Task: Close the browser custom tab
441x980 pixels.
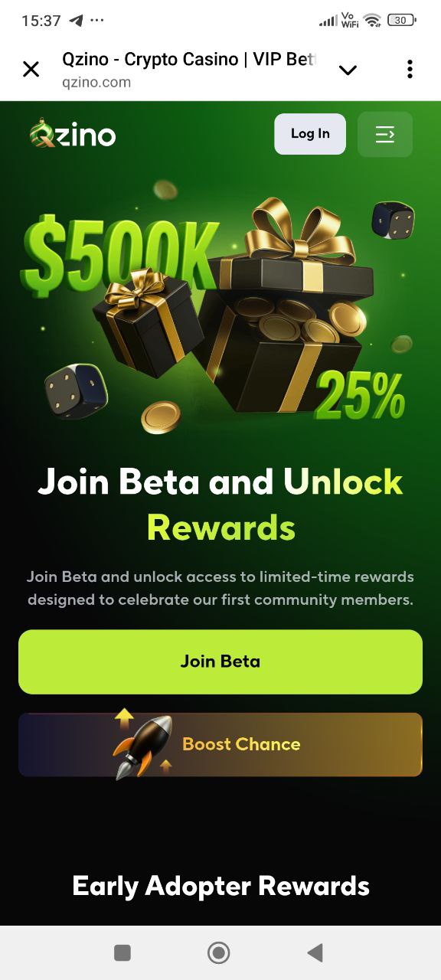Action: coord(31,70)
